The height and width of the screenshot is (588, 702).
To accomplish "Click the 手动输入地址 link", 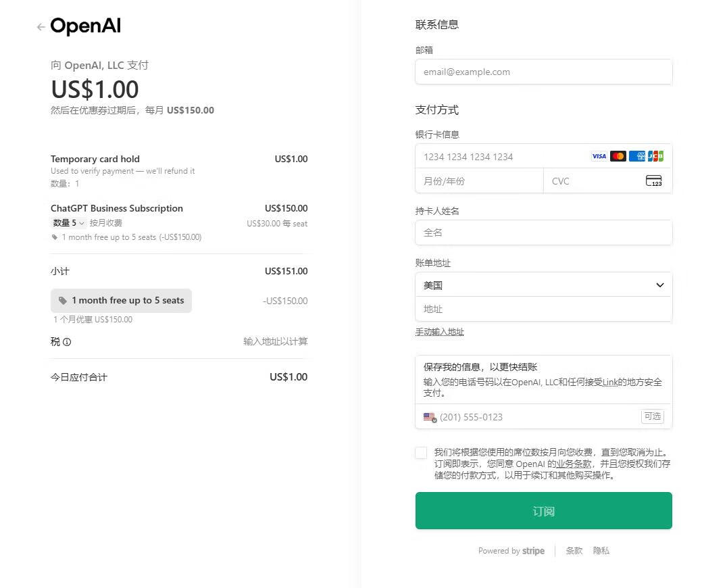I will 439,332.
